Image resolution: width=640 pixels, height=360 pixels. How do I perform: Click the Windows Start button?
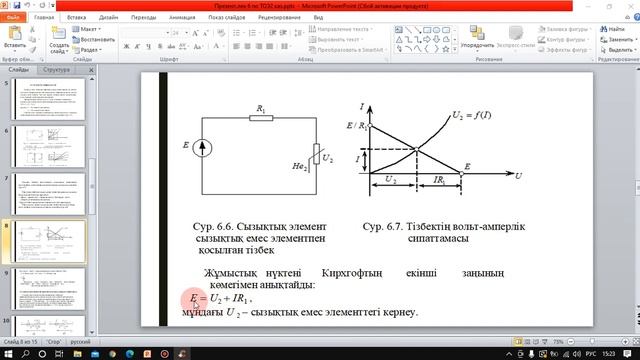click(8, 353)
